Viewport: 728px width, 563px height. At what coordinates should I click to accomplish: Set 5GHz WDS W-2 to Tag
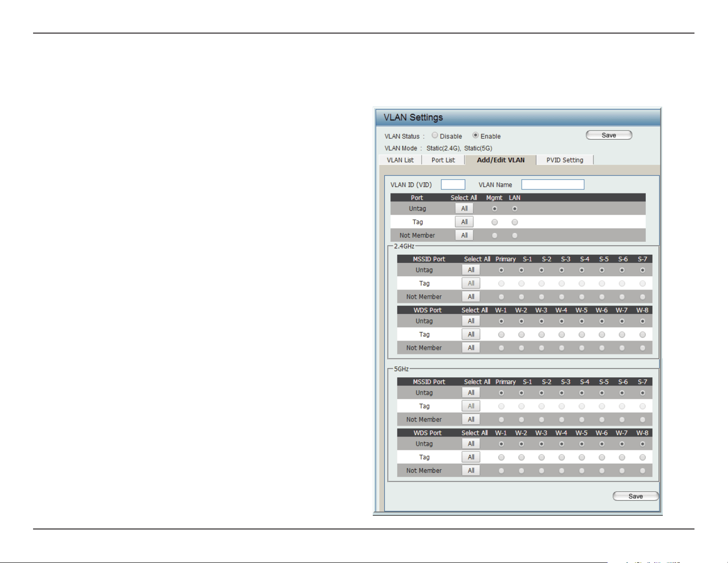pyautogui.click(x=521, y=457)
